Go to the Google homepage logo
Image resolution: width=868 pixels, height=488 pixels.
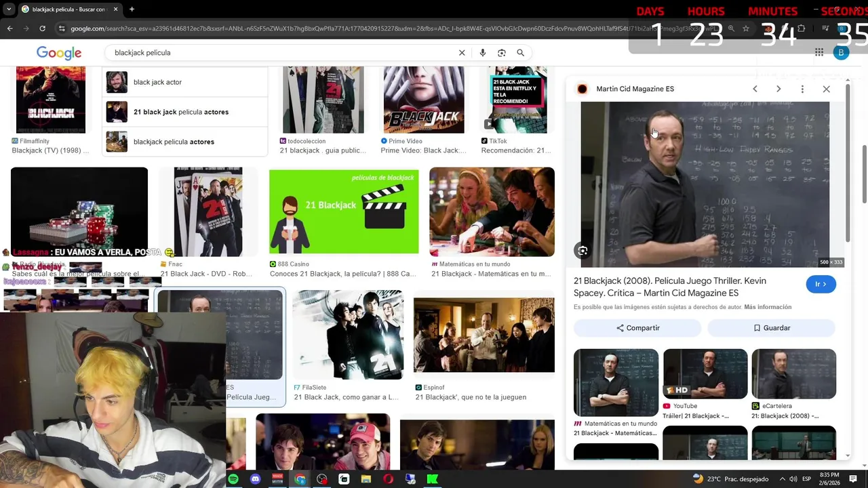click(59, 53)
